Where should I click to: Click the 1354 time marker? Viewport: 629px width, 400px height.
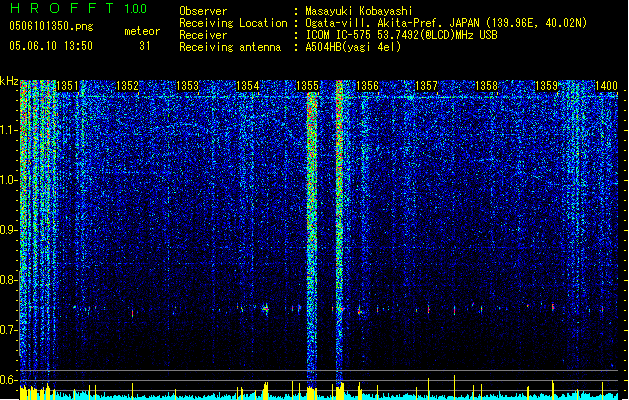[x=248, y=86]
